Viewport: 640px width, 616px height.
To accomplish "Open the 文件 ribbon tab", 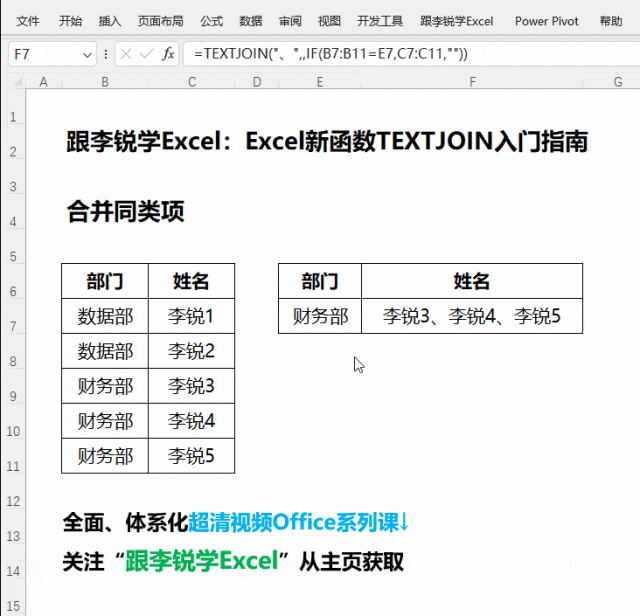I will point(28,21).
